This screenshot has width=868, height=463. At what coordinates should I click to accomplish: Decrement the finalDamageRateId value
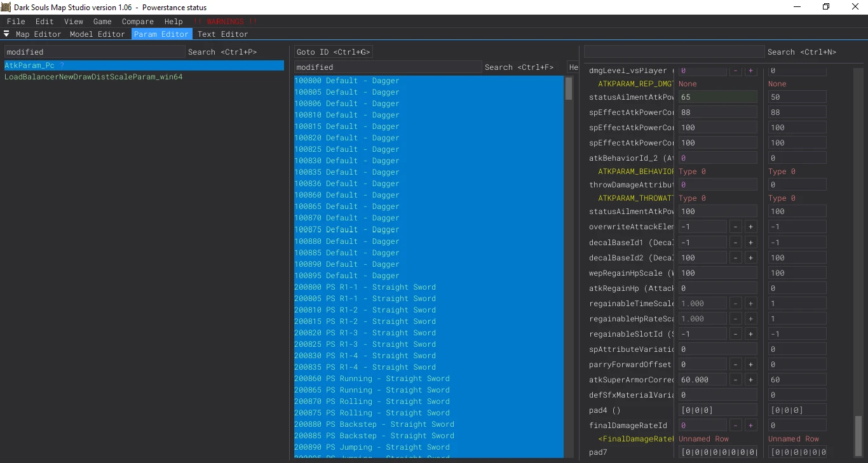(x=735, y=426)
